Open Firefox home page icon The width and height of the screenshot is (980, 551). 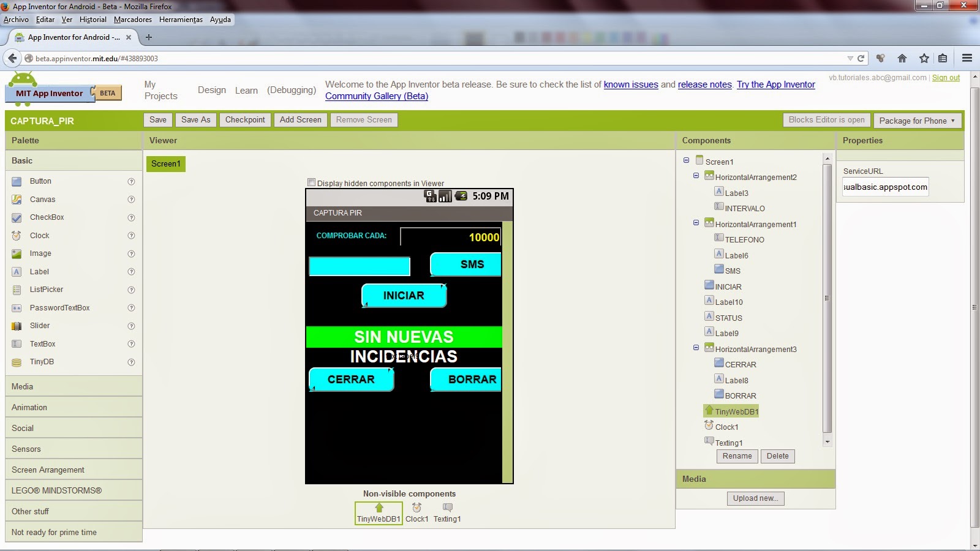[902, 58]
